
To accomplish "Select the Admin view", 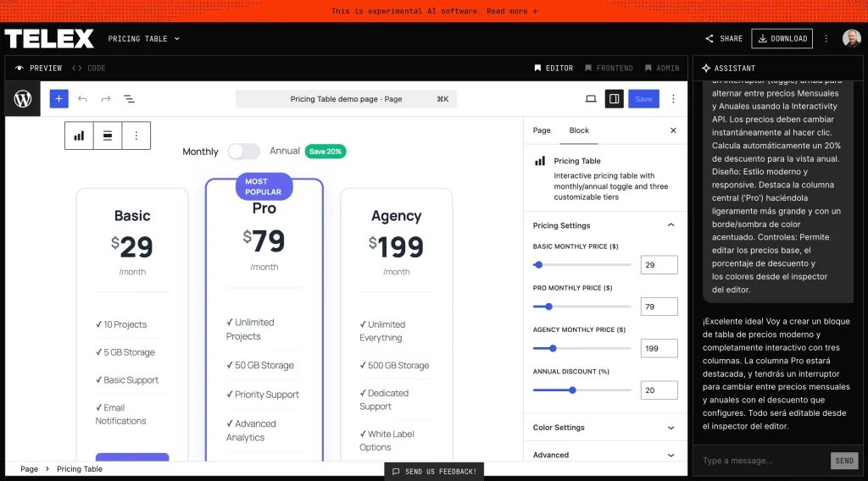I will point(662,68).
